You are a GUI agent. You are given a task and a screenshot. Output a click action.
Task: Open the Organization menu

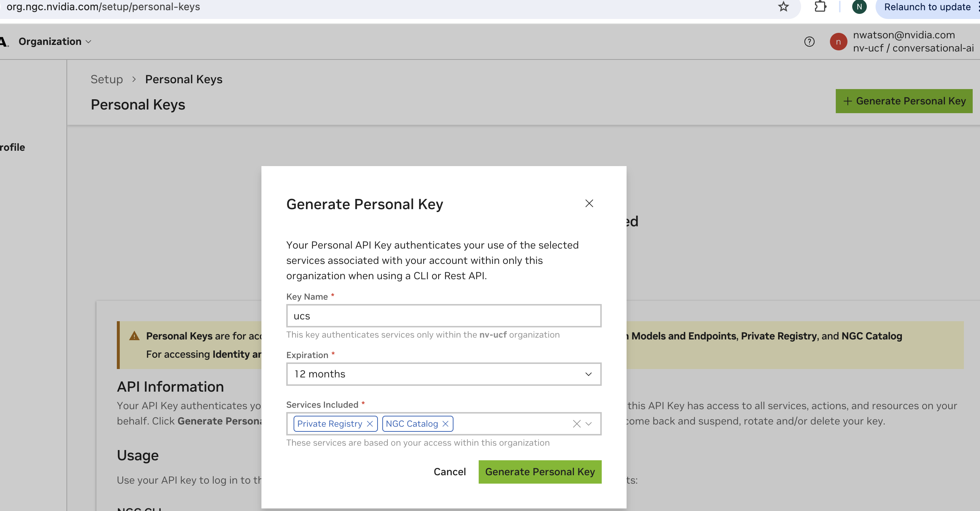click(55, 41)
